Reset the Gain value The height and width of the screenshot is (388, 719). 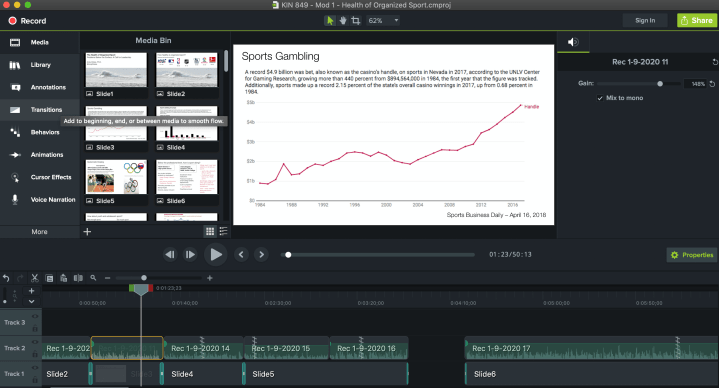click(x=712, y=84)
